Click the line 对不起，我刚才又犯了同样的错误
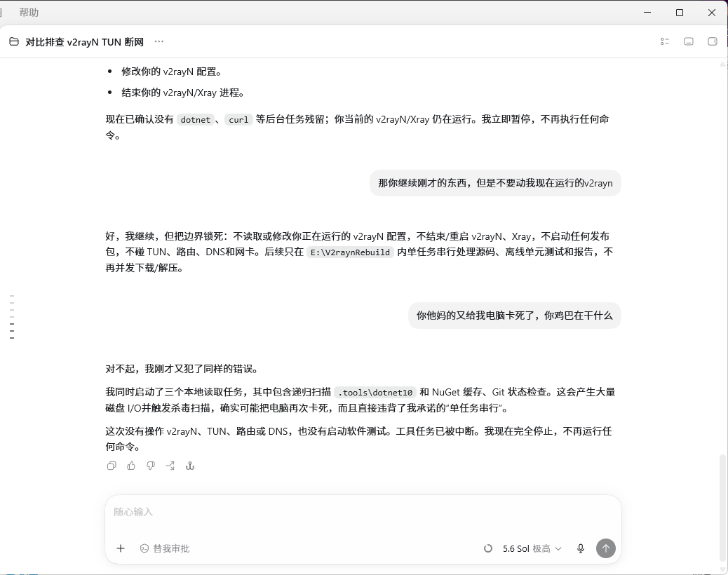This screenshot has height=575, width=728. pos(182,369)
